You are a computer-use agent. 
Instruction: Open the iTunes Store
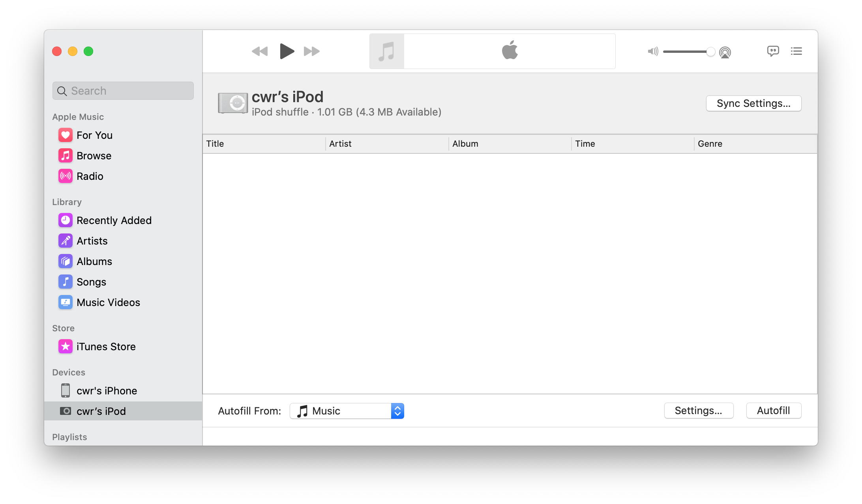pos(106,347)
